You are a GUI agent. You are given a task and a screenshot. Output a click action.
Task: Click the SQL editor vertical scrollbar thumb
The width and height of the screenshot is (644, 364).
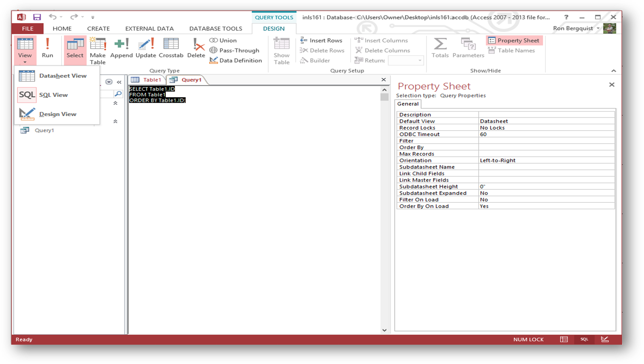[x=384, y=97]
